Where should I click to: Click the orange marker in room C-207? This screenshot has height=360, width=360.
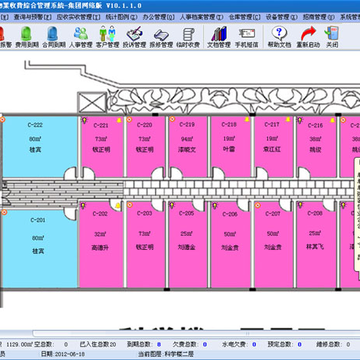pos(258,205)
